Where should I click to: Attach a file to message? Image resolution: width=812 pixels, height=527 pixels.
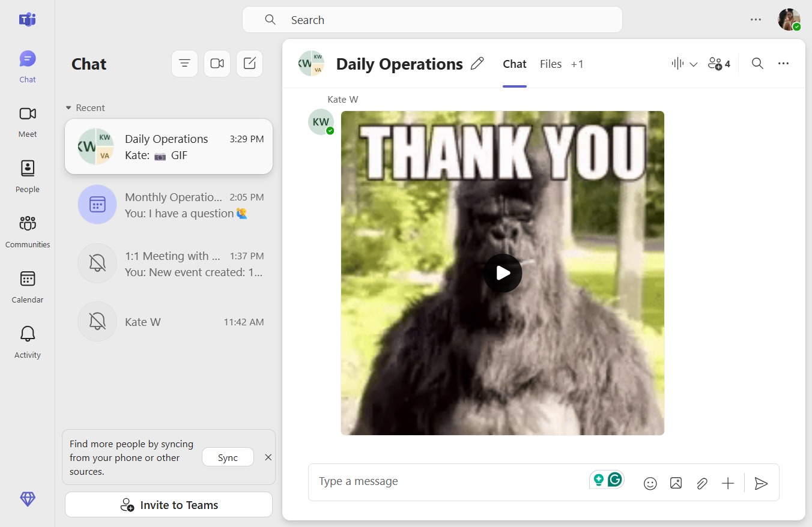click(701, 483)
